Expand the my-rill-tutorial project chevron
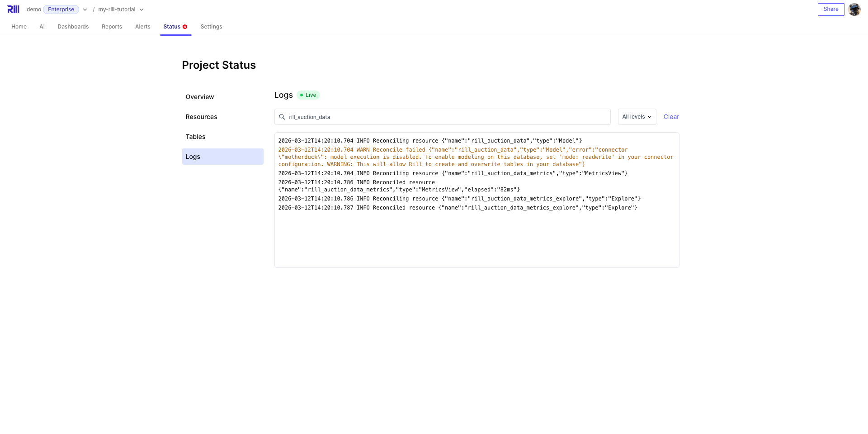868x434 pixels. pos(142,10)
